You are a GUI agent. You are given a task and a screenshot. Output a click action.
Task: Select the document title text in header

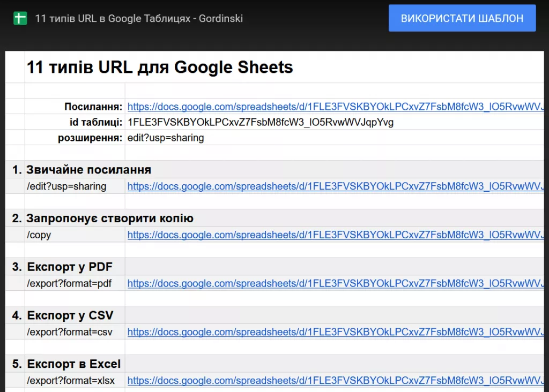pos(139,18)
